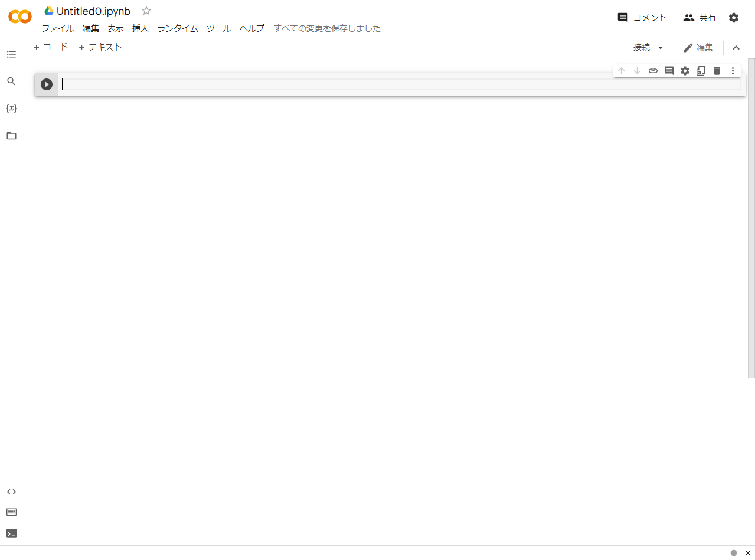This screenshot has height=560, width=755.
Task: Star the Untitled0.ipynb notebook
Action: coord(146,11)
